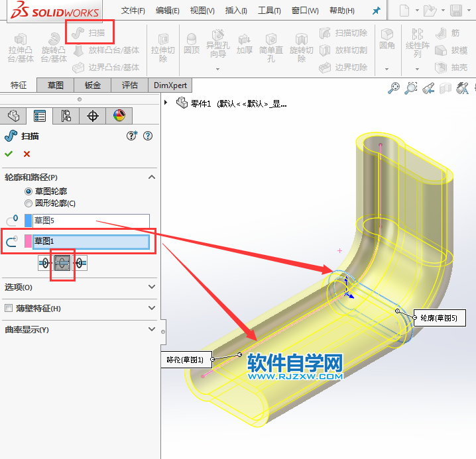This screenshot has height=459, width=476.
Task: Click the previous view icon
Action: (428, 88)
